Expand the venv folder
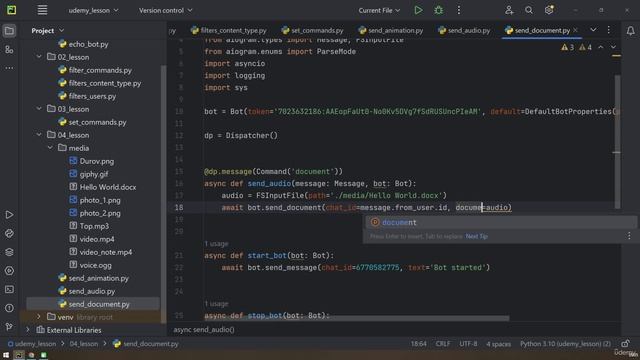The width and height of the screenshot is (640, 360). 39,317
